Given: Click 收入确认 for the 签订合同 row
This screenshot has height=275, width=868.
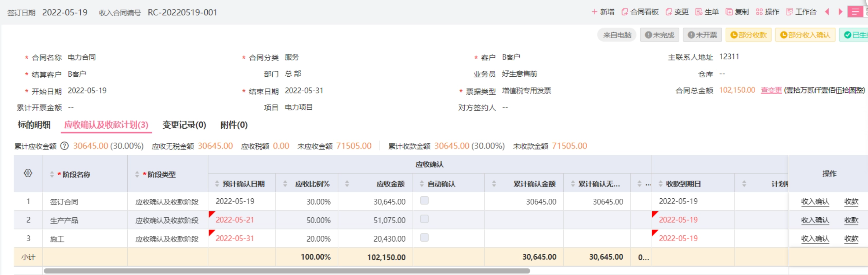Looking at the screenshot, I should tap(815, 202).
